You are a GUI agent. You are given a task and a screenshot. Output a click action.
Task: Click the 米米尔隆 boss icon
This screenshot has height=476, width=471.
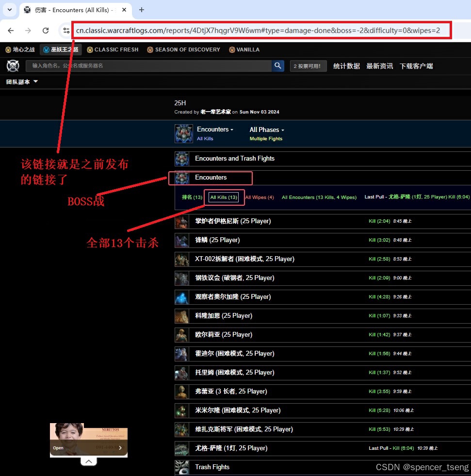point(182,410)
